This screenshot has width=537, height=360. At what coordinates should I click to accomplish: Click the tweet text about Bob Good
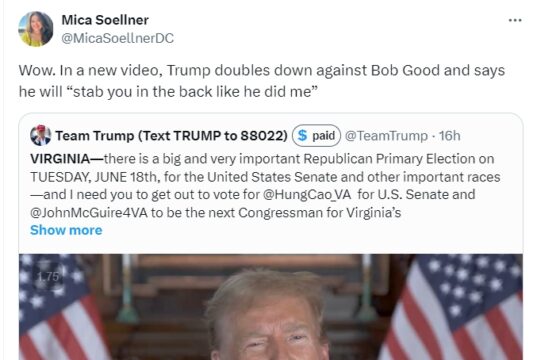tap(262, 81)
